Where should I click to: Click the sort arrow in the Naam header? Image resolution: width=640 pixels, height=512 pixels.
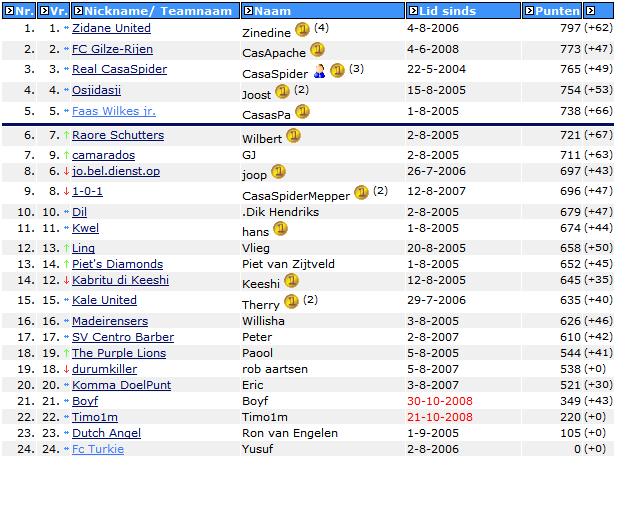coord(246,11)
